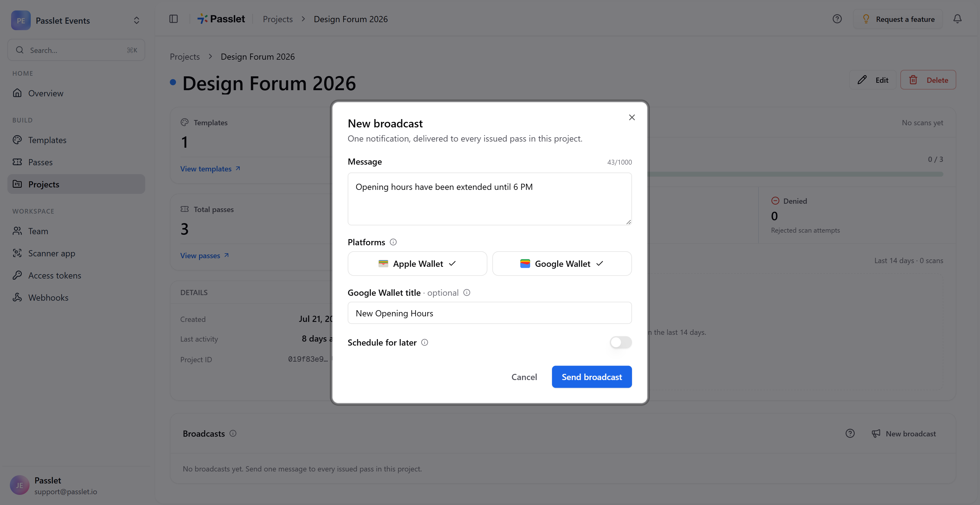This screenshot has width=980, height=505.
Task: Click Request a feature button
Action: click(898, 19)
